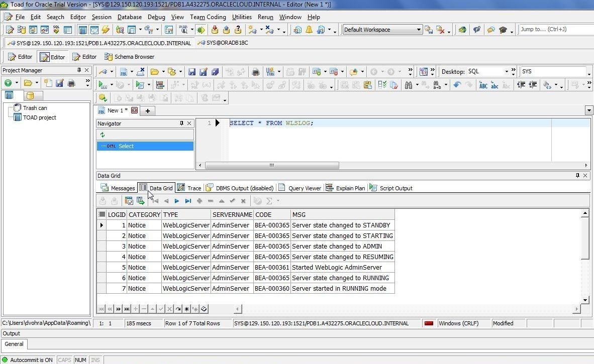The height and width of the screenshot is (364, 594).
Task: Click the Rollback icon in main toolbar
Action: tap(226, 30)
